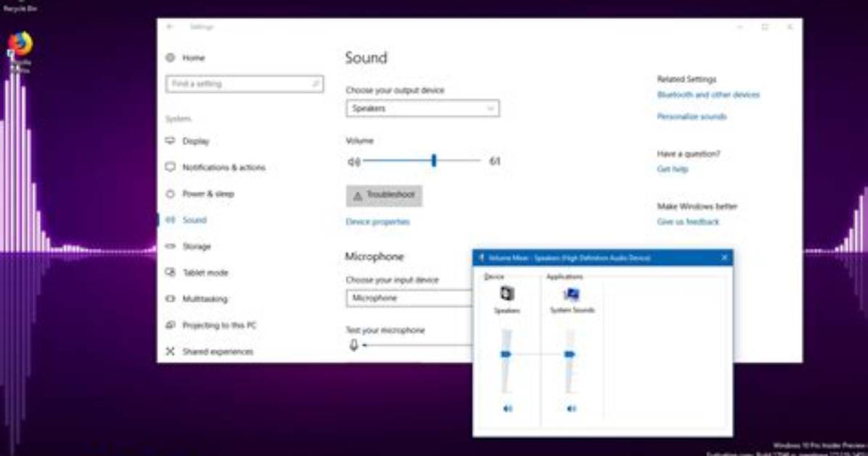Close the Settings window

(x=790, y=27)
